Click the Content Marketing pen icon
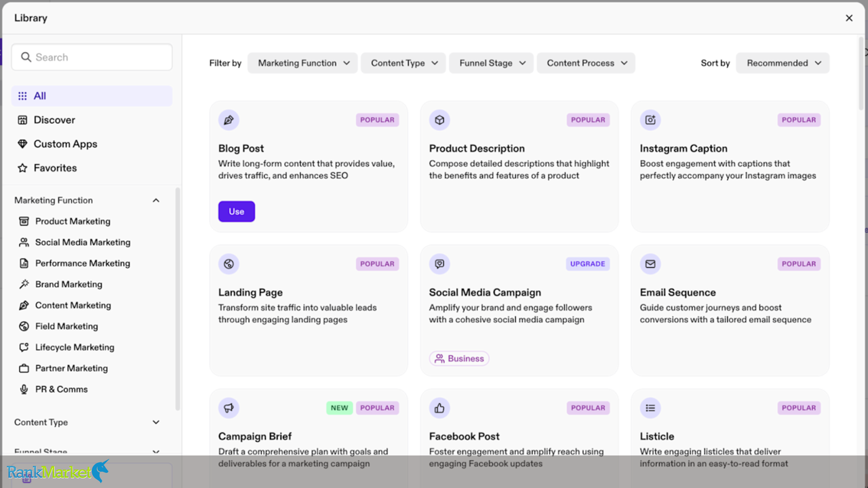 24,305
